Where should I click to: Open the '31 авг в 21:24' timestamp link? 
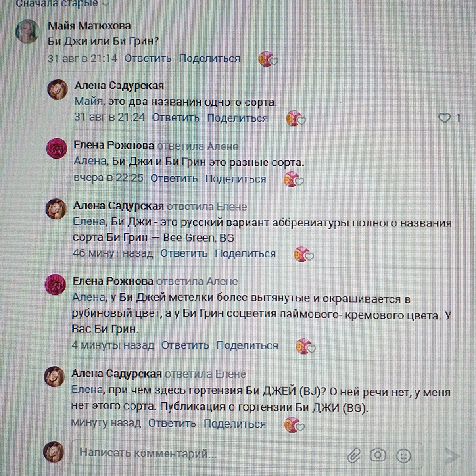tap(109, 117)
